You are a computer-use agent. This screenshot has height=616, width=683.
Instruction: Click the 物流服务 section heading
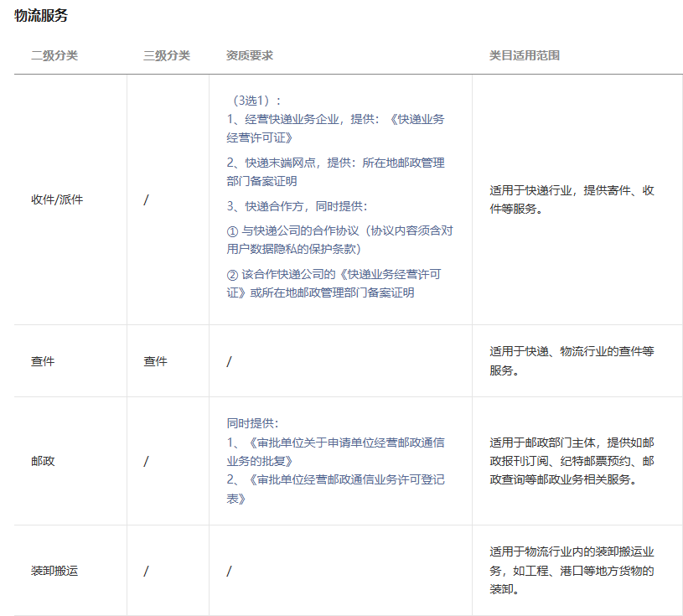41,15
